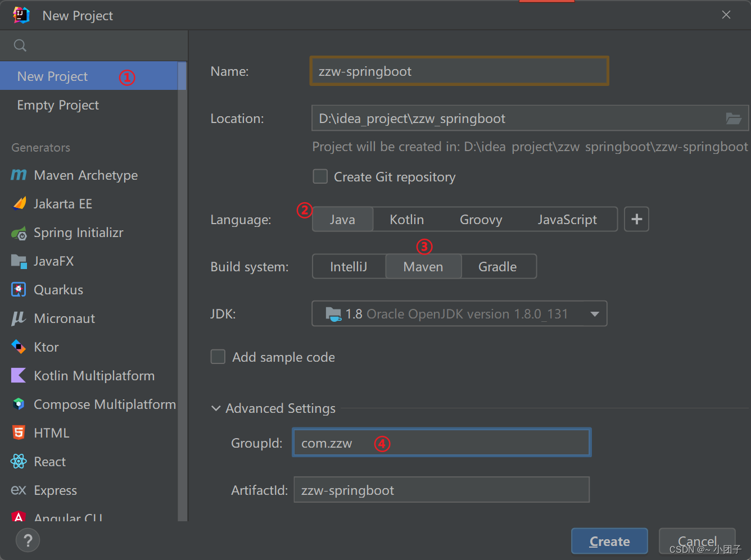
Task: Select Kotlin Multiplatform generator label
Action: [94, 376]
